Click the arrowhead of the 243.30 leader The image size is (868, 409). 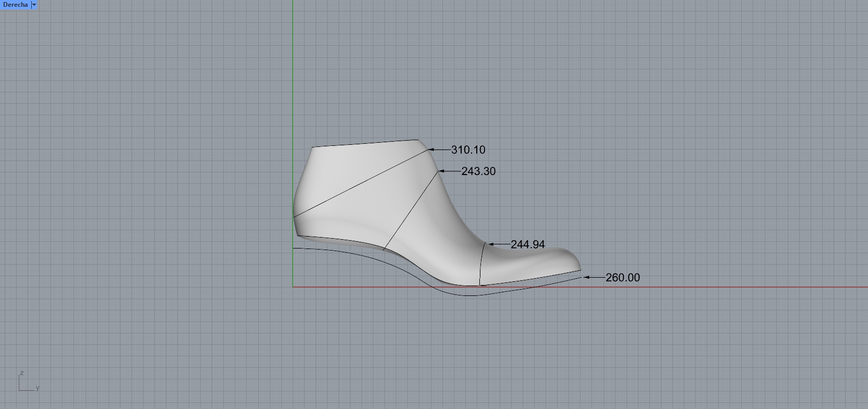click(441, 171)
